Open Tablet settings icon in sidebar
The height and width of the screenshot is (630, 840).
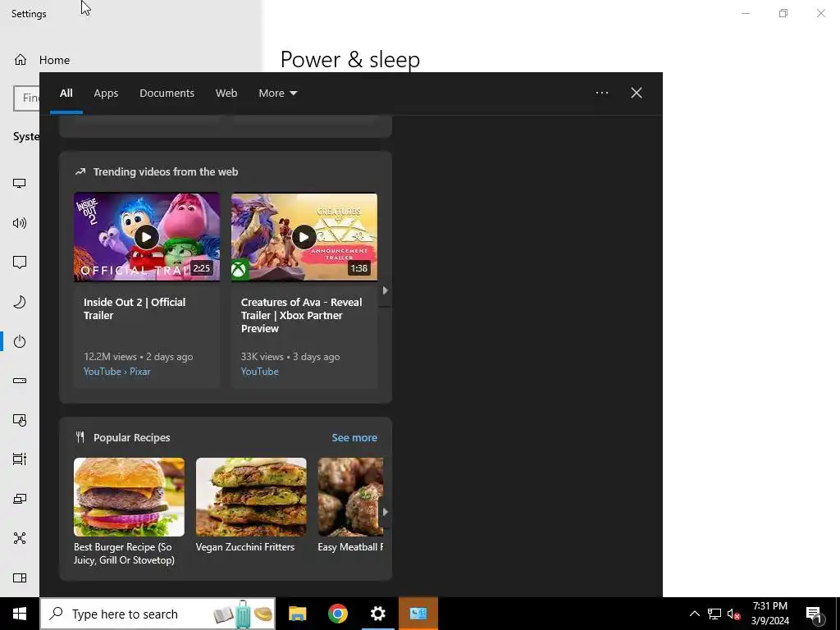point(20,421)
